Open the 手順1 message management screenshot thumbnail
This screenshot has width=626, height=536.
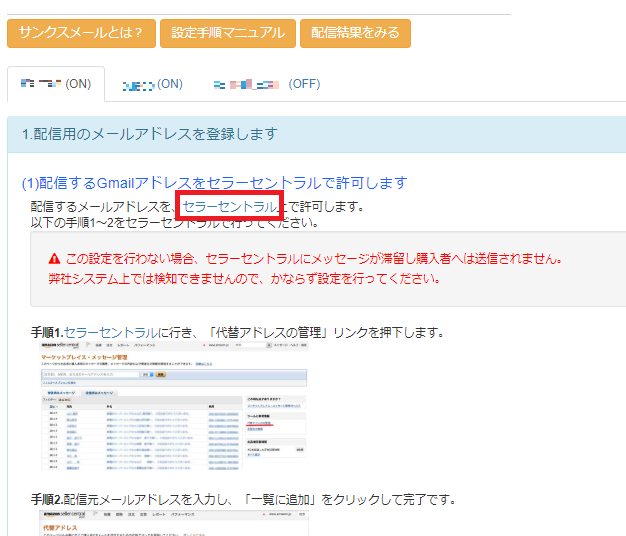(174, 405)
